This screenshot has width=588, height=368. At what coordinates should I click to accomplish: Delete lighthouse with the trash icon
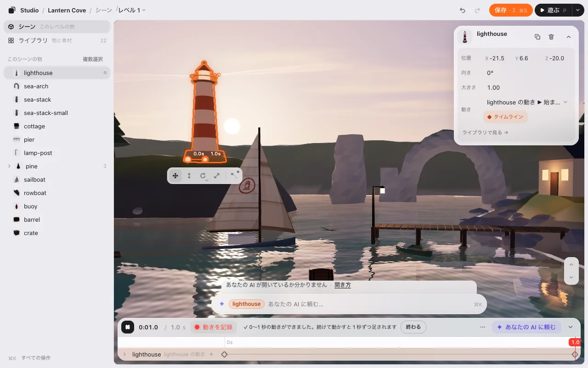pyautogui.click(x=552, y=37)
